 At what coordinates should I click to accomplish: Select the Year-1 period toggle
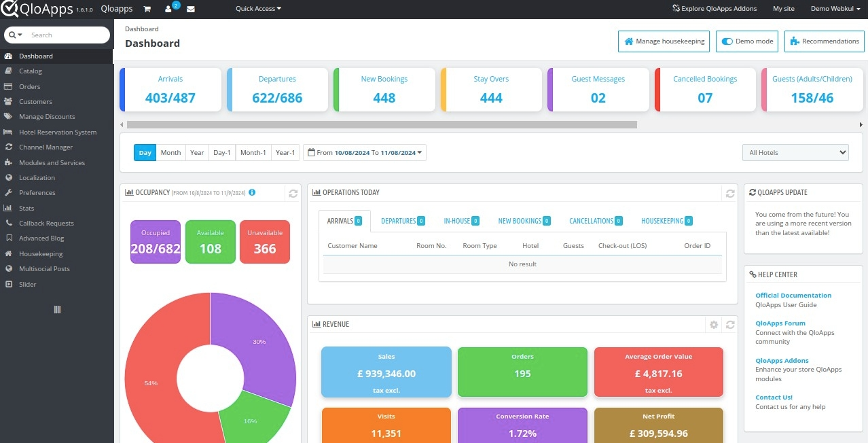(x=285, y=152)
